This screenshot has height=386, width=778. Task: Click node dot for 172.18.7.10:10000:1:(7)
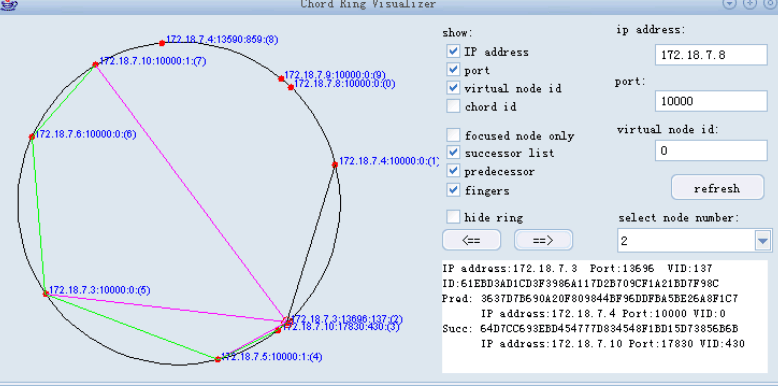point(95,64)
